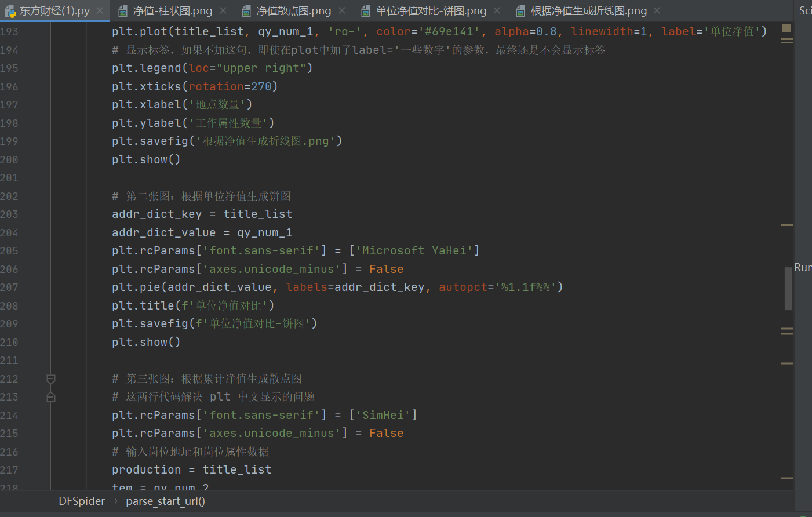812x517 pixels.
Task: Open the SciView tool window button
Action: tap(805, 10)
